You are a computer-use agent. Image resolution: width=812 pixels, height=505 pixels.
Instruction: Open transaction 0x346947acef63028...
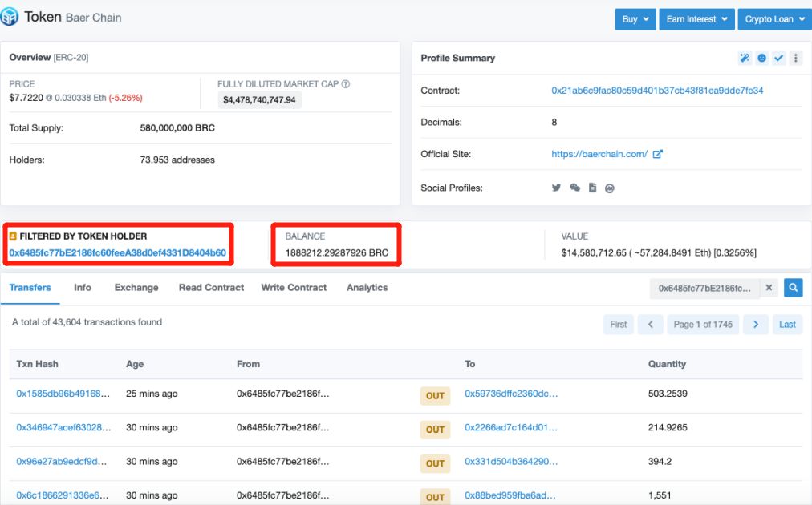pyautogui.click(x=63, y=427)
